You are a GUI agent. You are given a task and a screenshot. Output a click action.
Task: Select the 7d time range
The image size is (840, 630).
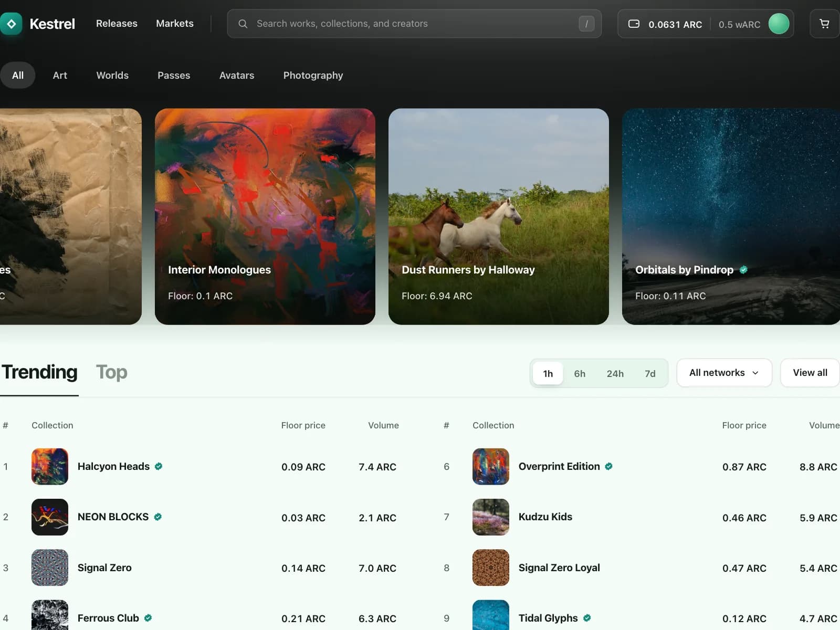click(x=650, y=373)
